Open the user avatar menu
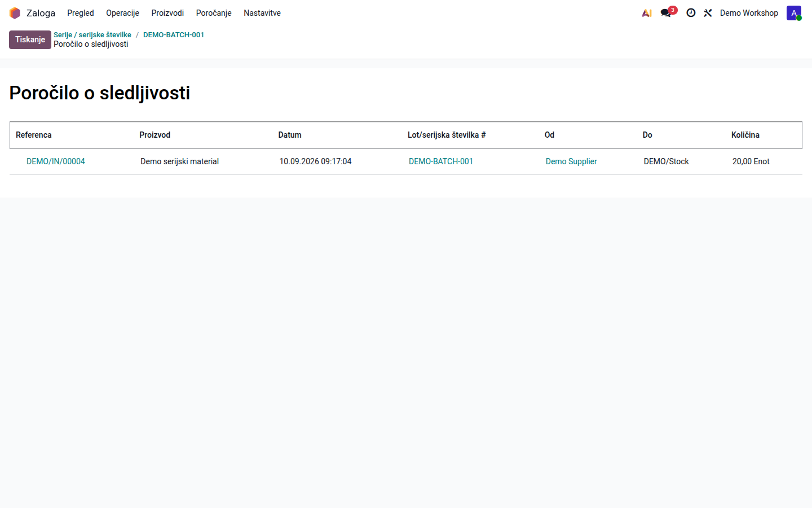 pyautogui.click(x=794, y=13)
